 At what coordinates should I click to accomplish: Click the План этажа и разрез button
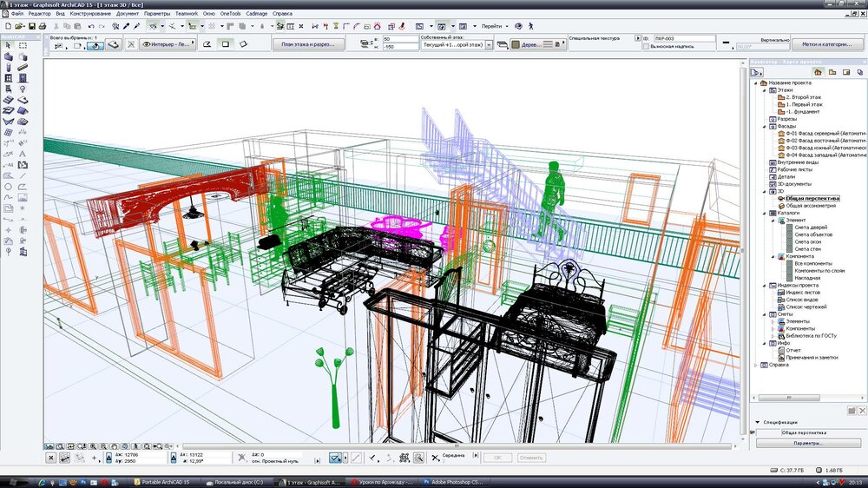click(308, 43)
